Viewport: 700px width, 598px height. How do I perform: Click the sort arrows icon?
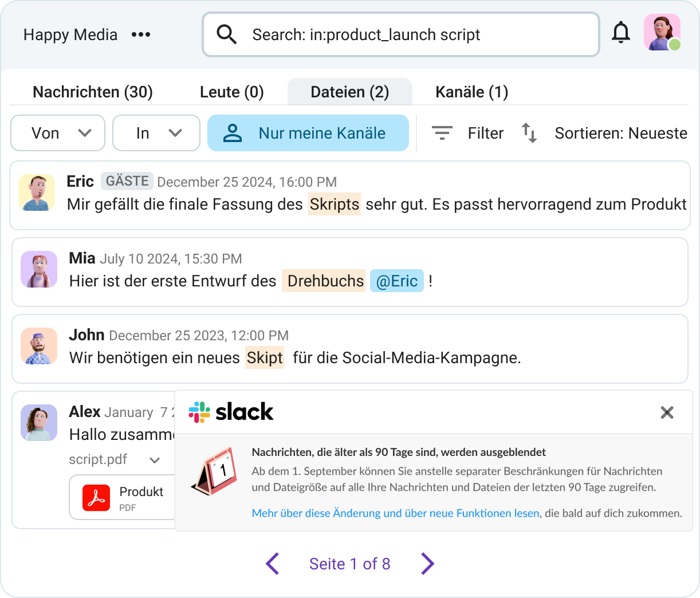(529, 133)
